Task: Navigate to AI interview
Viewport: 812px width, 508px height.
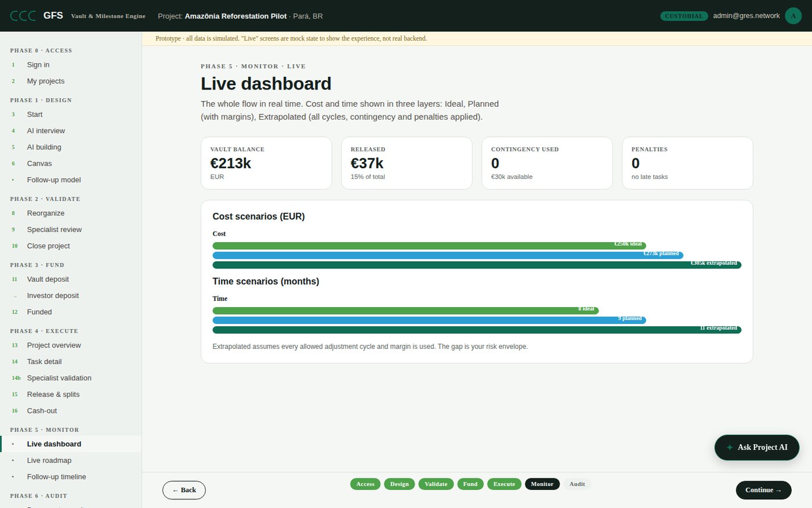Action: [71, 131]
